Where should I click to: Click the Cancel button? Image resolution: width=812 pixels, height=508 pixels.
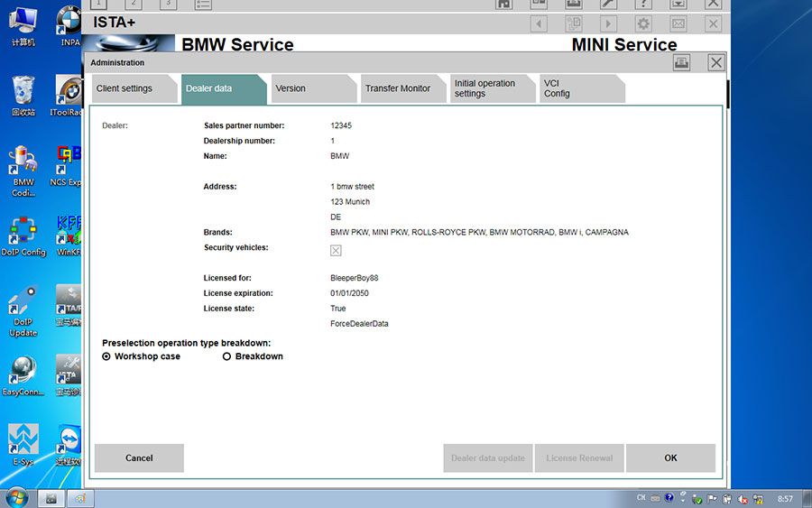[x=139, y=457]
